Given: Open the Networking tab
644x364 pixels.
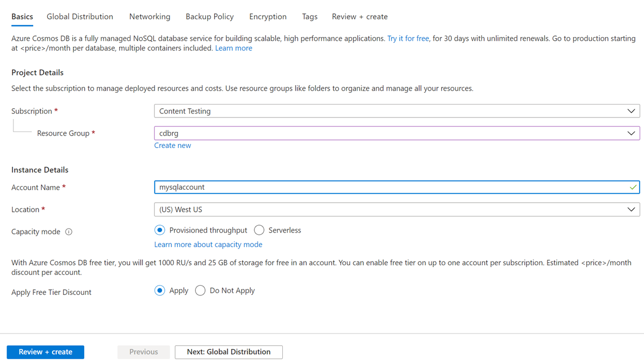Looking at the screenshot, I should click(x=150, y=17).
